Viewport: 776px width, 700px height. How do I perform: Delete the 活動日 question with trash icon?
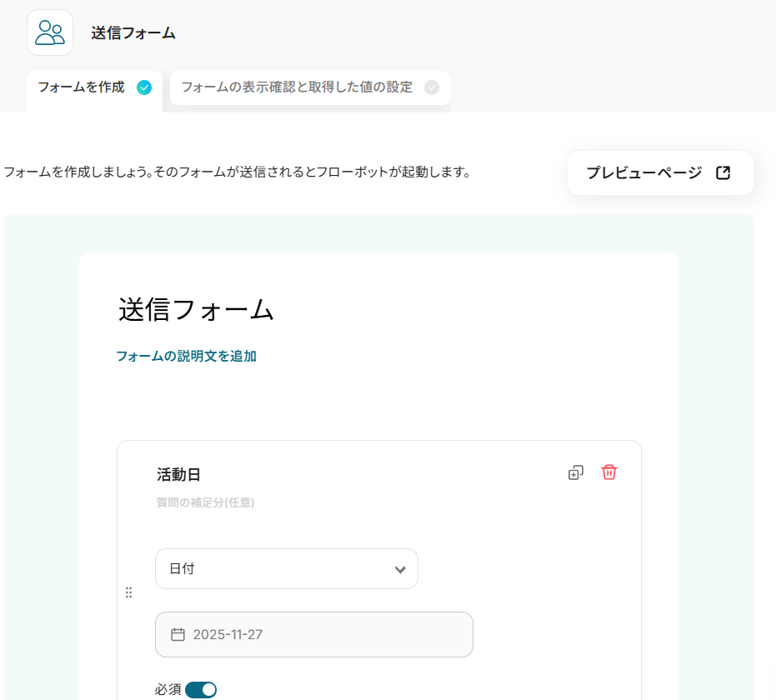coord(609,472)
